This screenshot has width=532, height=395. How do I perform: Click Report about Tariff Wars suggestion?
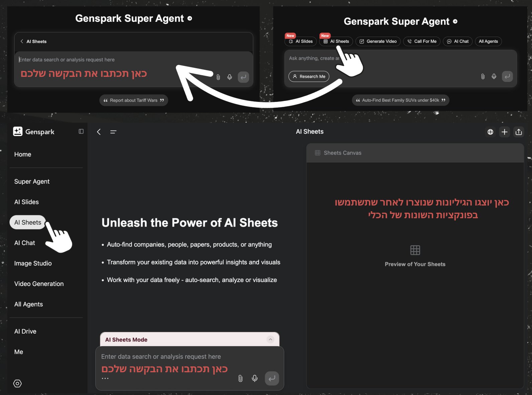pyautogui.click(x=134, y=100)
